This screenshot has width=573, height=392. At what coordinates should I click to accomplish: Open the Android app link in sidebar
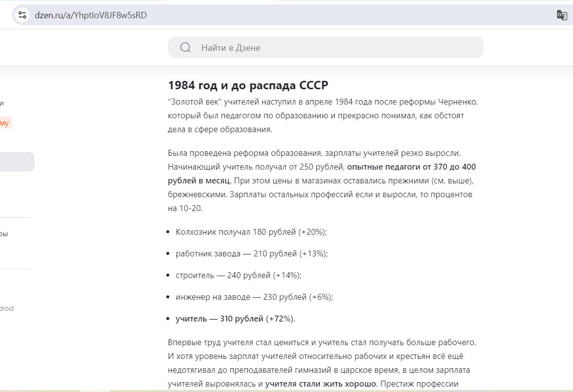point(7,308)
